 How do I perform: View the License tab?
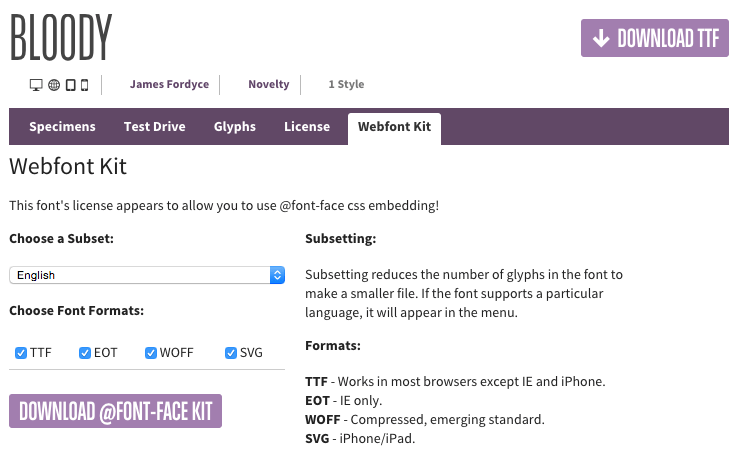[x=307, y=127]
